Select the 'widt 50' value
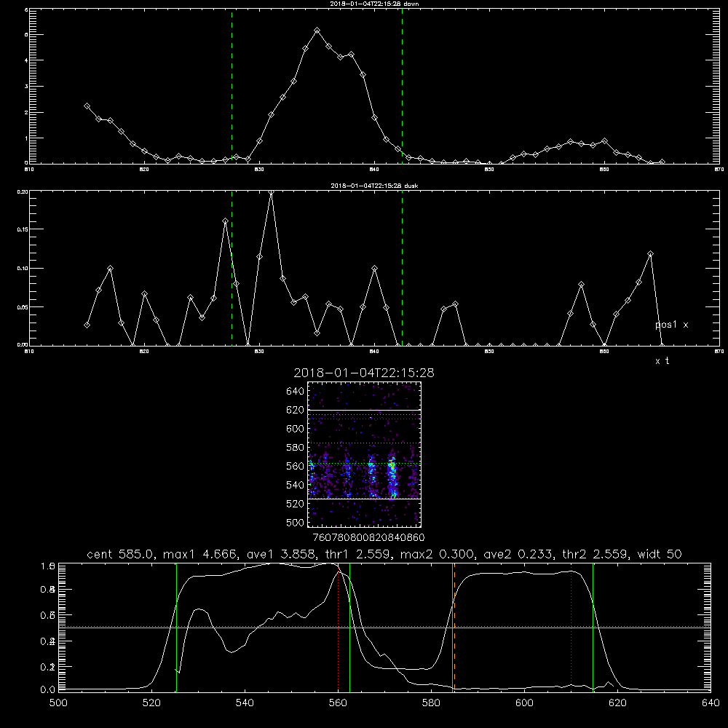Viewport: 728px width, 728px height. click(660, 554)
